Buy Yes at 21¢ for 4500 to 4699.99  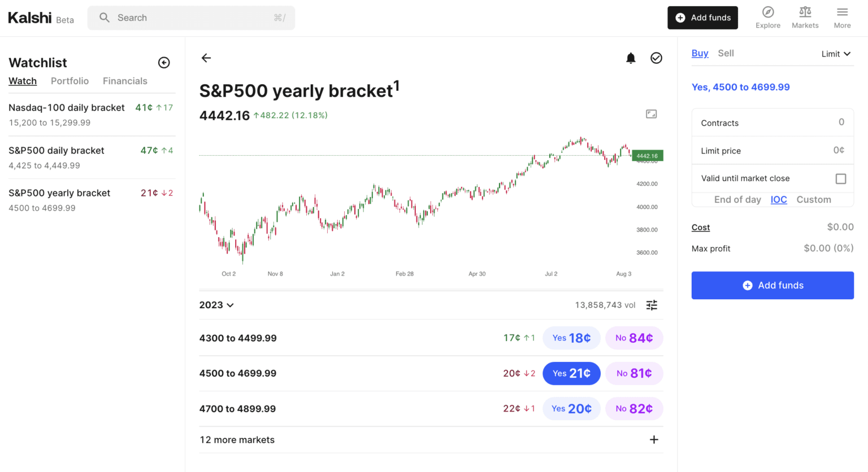pos(571,373)
